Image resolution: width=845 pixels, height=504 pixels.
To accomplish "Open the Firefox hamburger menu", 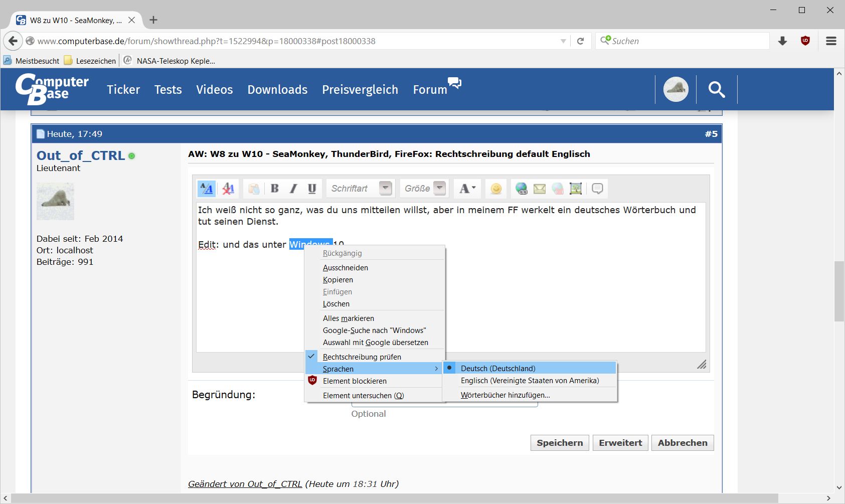I will coord(831,41).
